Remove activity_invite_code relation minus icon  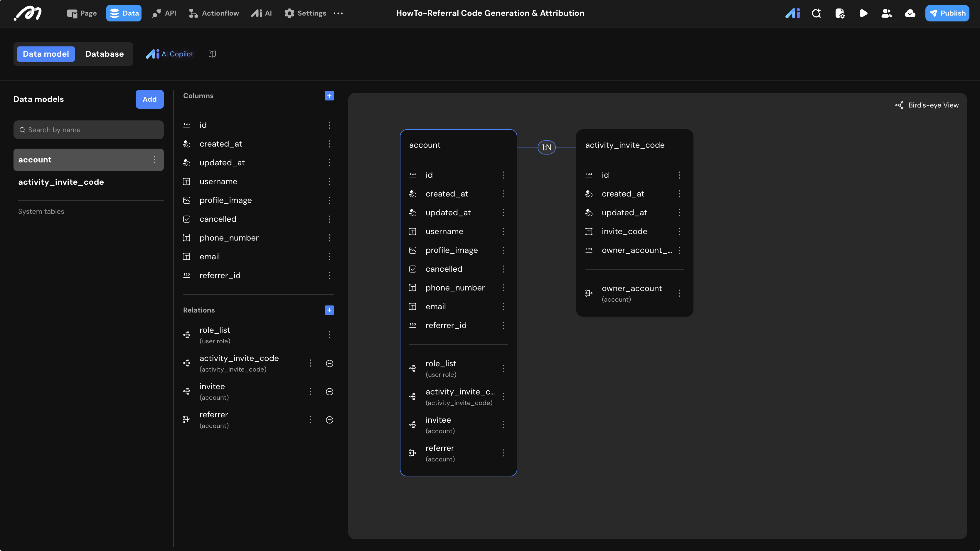point(329,363)
